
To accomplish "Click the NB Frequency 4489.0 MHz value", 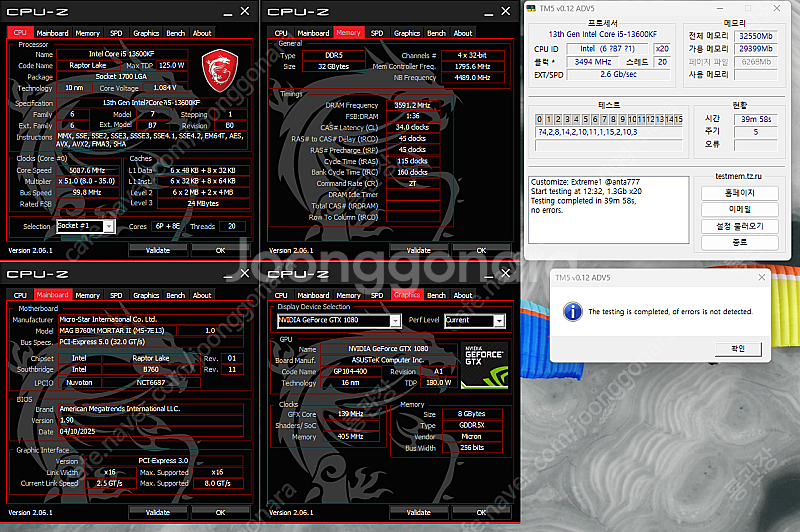I will click(x=472, y=78).
